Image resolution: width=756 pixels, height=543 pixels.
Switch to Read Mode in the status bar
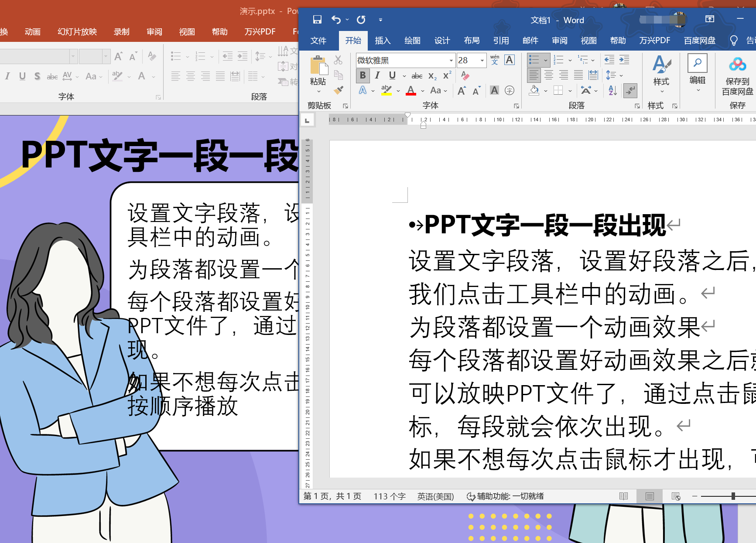click(624, 496)
